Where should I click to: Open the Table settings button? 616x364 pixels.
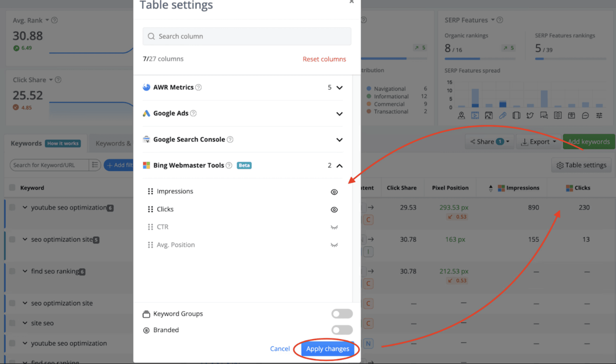pos(581,165)
